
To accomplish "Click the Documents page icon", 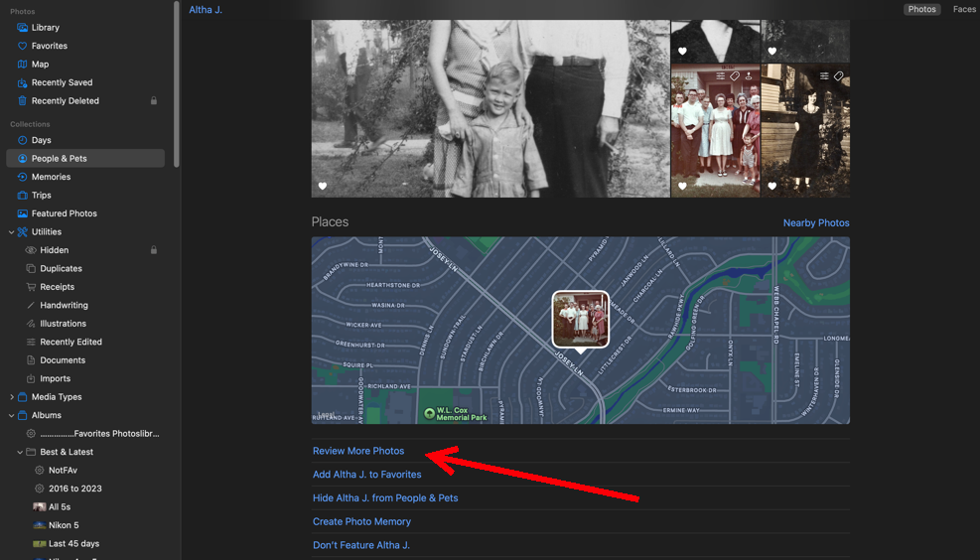I will point(31,360).
